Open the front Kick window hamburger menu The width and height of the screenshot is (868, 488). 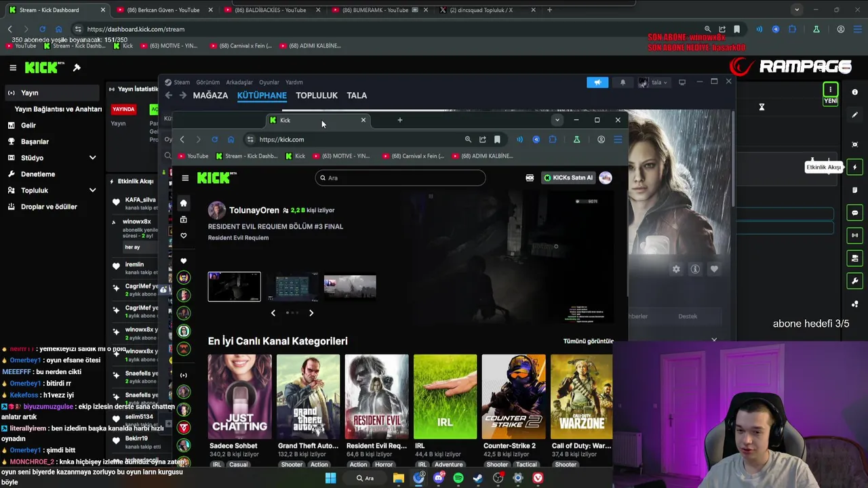pyautogui.click(x=185, y=178)
